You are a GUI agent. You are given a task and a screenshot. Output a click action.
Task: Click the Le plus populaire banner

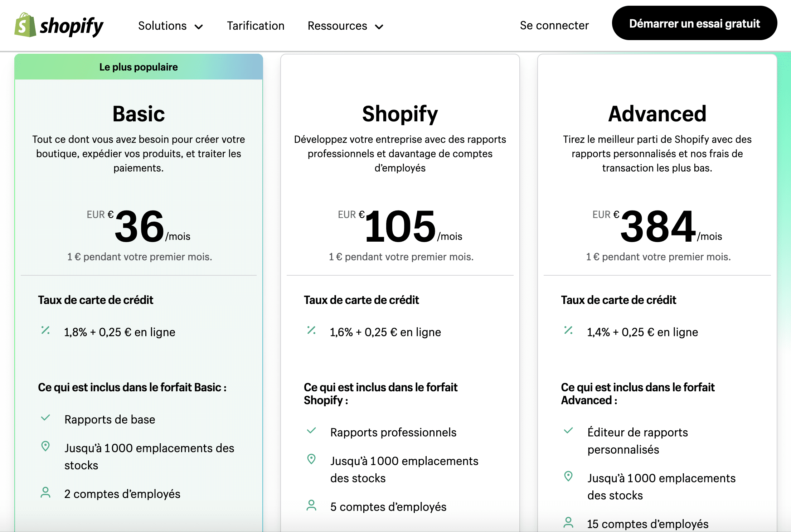point(139,67)
